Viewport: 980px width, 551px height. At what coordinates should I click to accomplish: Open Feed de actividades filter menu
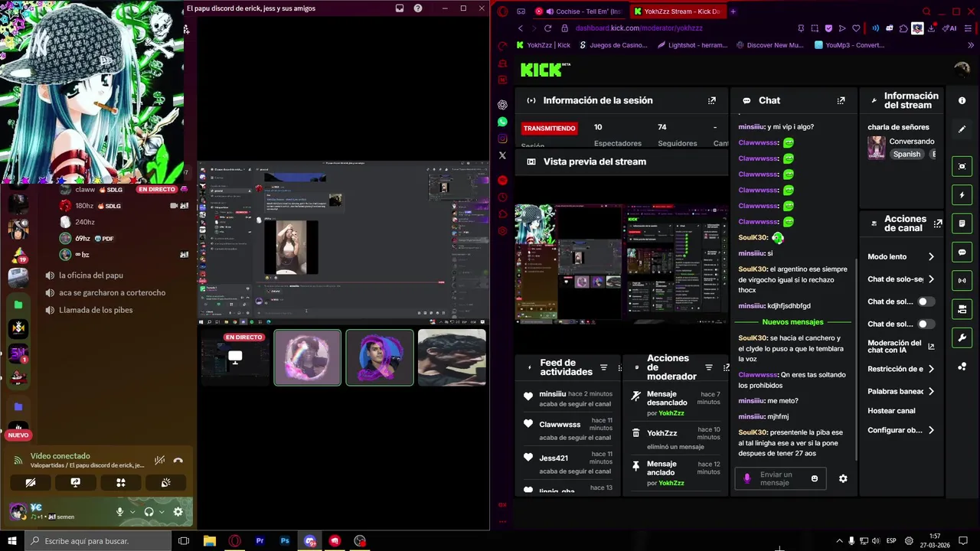pos(603,367)
